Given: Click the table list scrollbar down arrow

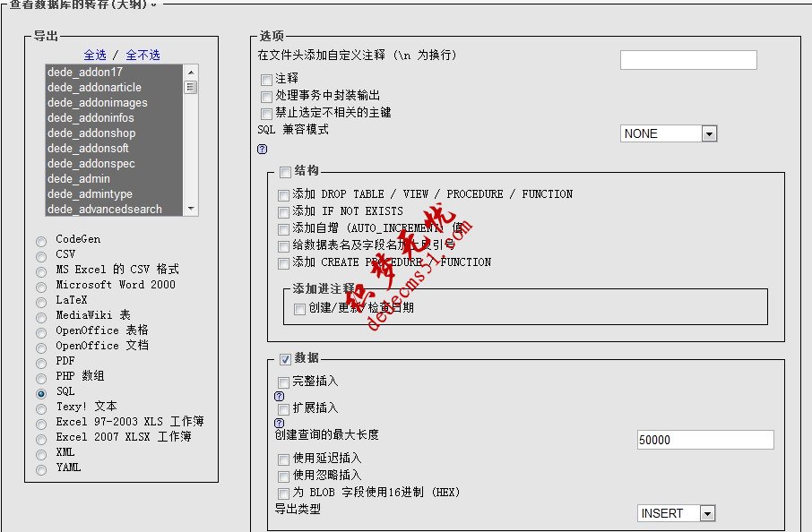Looking at the screenshot, I should 190,208.
